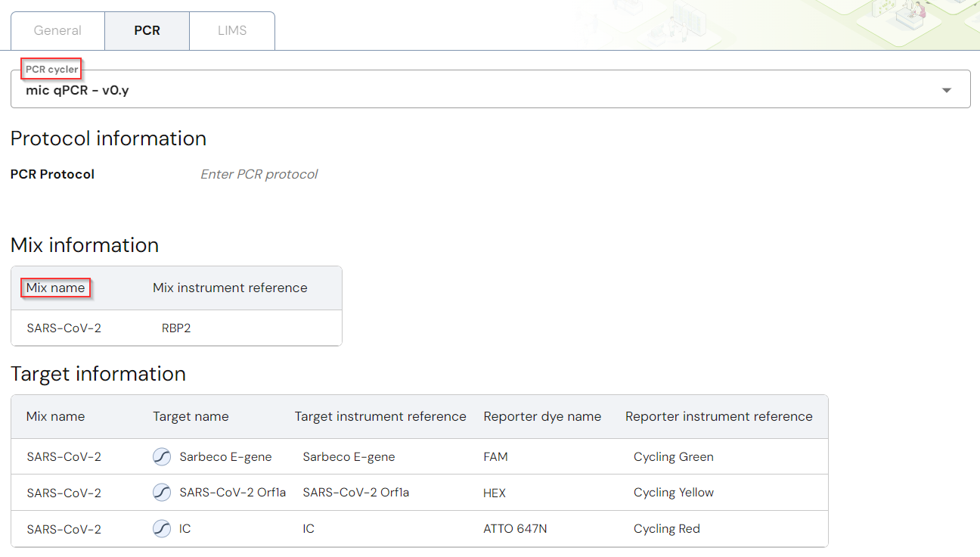Viewport: 980px width, 557px height.
Task: Click the Cycling Green reference cell
Action: tap(674, 456)
